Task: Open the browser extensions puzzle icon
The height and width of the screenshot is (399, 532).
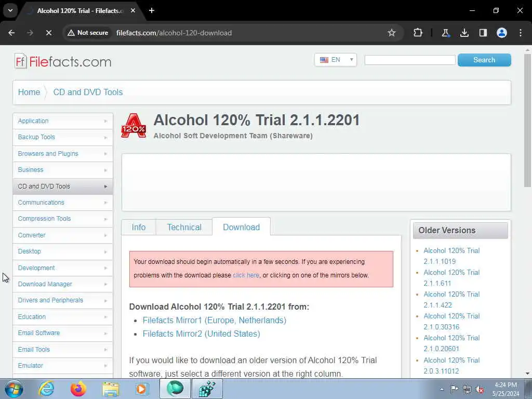Action: click(x=418, y=33)
